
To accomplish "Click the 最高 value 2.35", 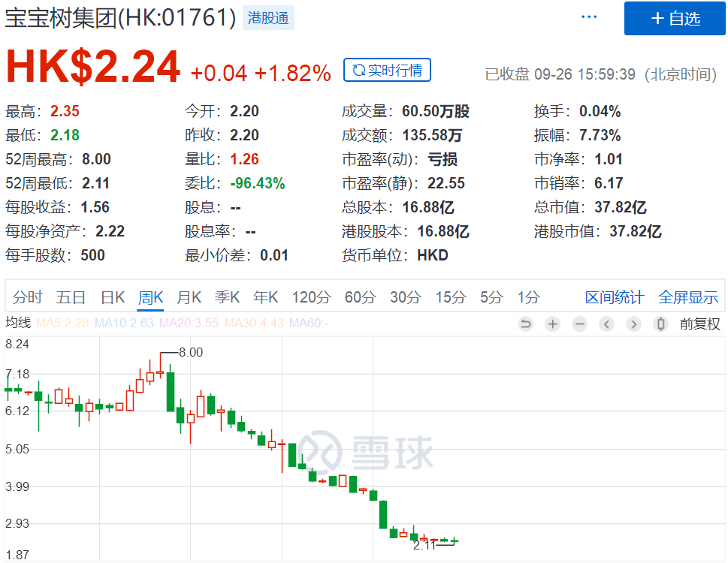I will 65,111.
